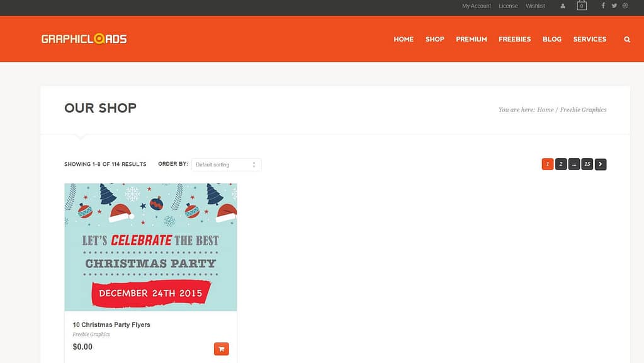644x363 pixels.
Task: Open the Twitter profile icon
Action: coord(614,6)
